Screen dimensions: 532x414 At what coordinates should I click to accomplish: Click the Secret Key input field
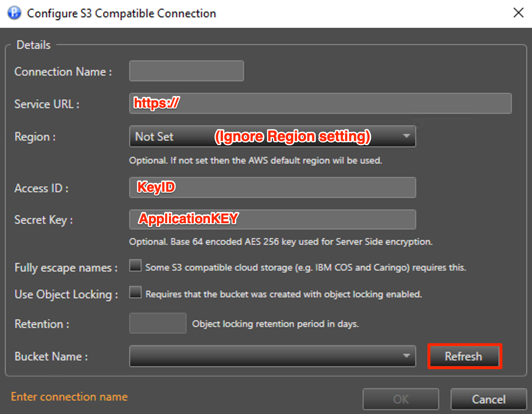(x=272, y=219)
